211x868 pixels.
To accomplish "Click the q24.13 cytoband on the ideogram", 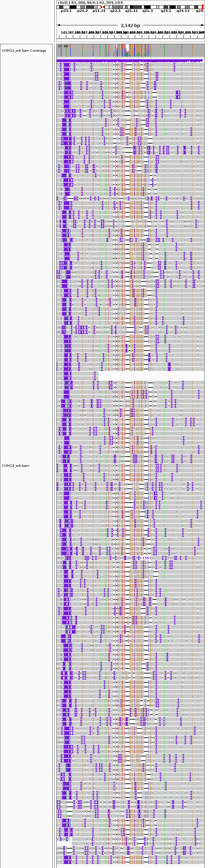I will click(x=183, y=7).
